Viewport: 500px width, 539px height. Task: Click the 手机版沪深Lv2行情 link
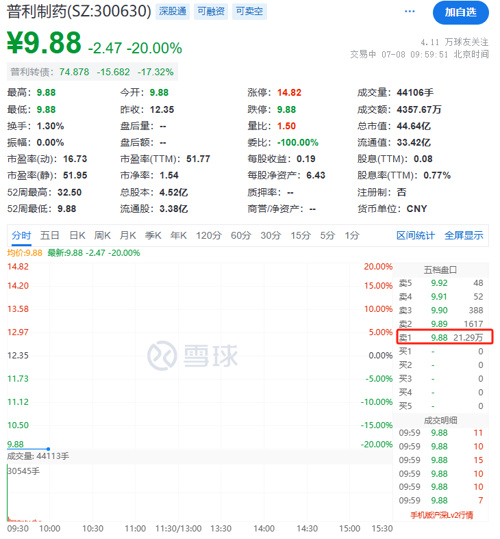(x=442, y=515)
